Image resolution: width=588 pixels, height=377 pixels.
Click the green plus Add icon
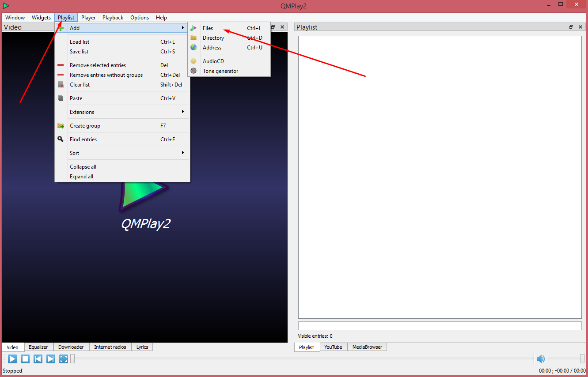tap(61, 28)
